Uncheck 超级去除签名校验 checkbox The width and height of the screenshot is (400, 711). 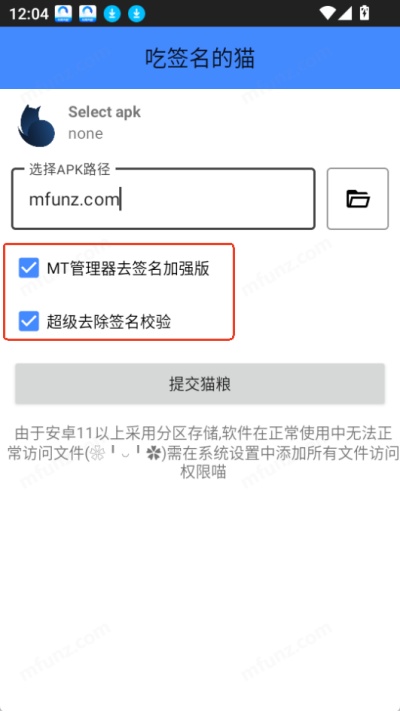[29, 321]
